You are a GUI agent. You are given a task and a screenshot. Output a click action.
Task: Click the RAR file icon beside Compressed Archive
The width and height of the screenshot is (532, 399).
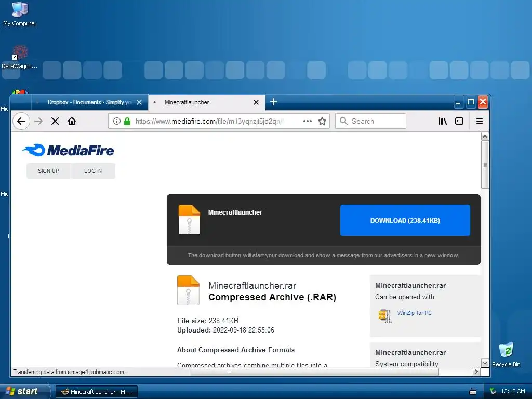tap(188, 290)
